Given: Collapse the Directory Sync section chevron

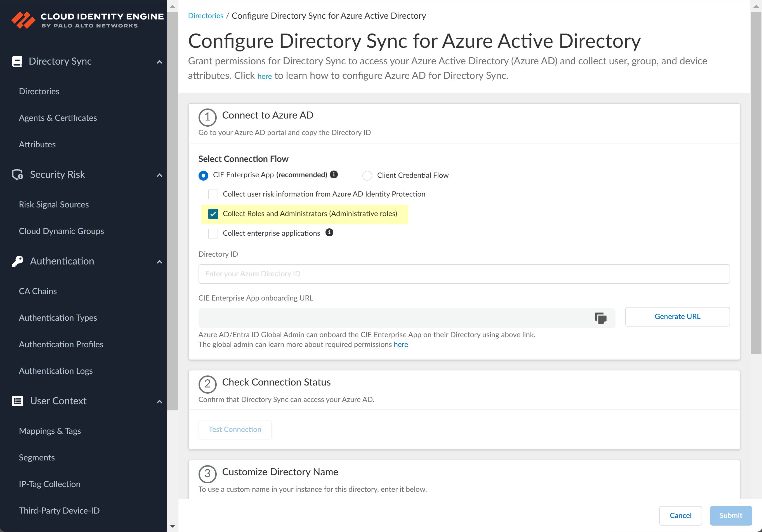Looking at the screenshot, I should click(x=159, y=62).
